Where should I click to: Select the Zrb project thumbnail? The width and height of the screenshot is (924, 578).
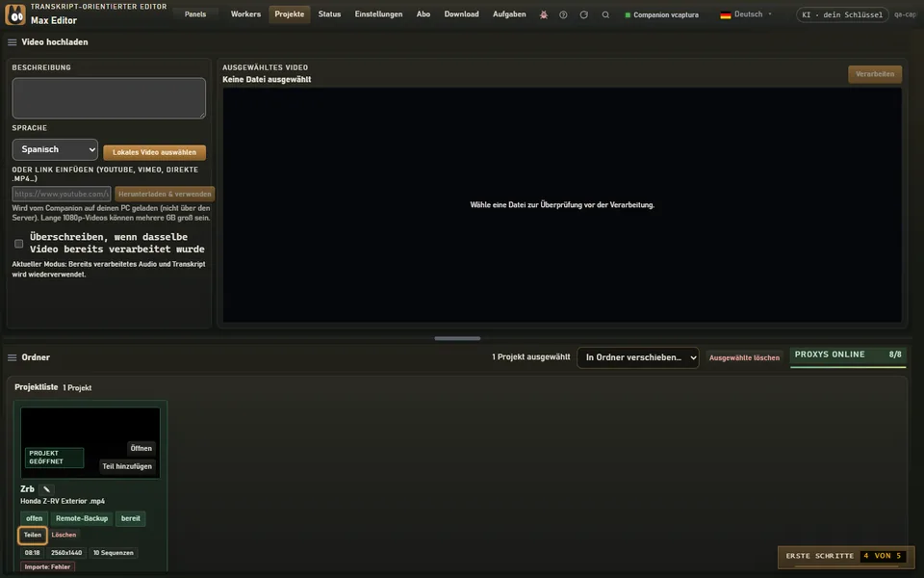click(90, 442)
